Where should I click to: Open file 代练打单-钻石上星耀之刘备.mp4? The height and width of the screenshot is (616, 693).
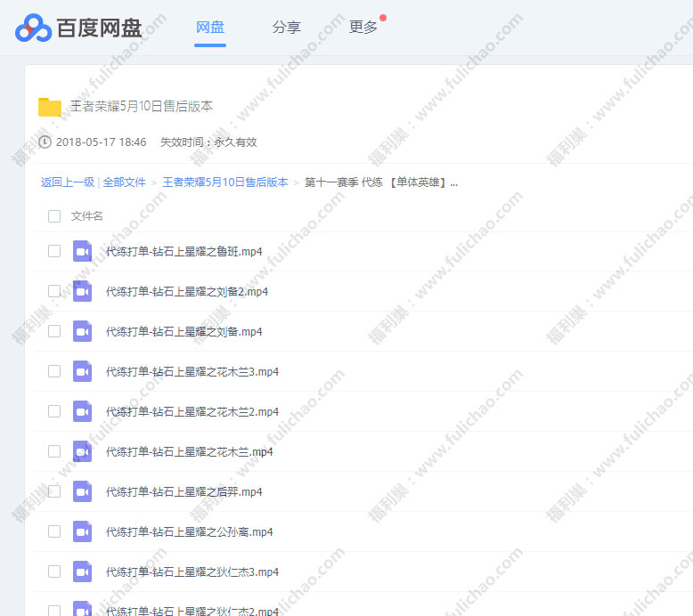(183, 332)
